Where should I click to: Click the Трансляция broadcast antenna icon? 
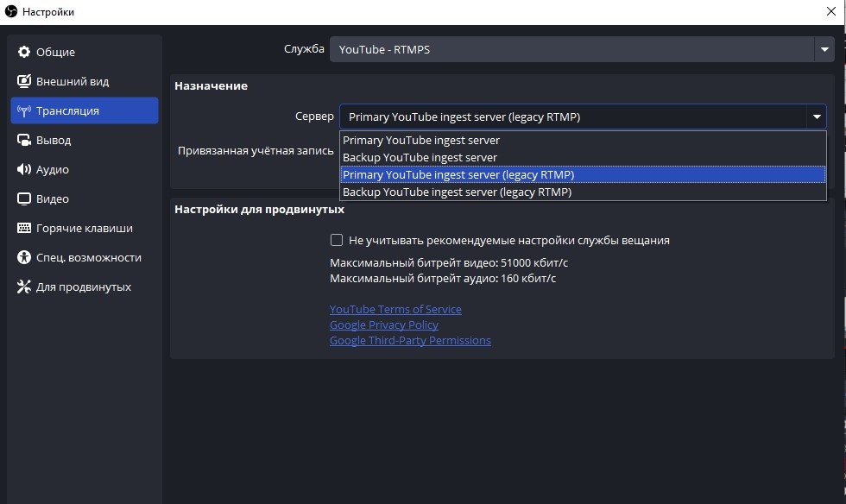click(x=24, y=111)
